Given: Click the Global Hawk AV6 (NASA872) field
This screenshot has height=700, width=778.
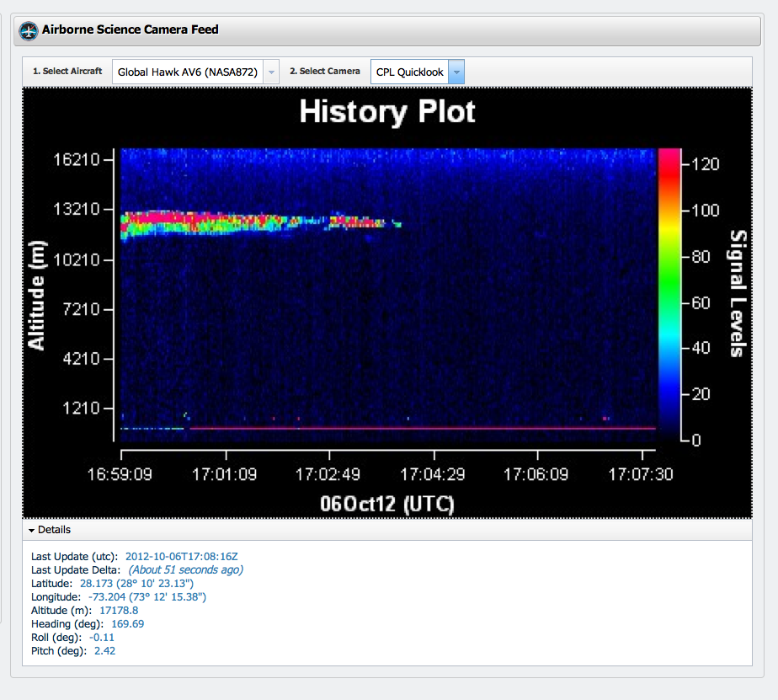Looking at the screenshot, I should [x=188, y=72].
